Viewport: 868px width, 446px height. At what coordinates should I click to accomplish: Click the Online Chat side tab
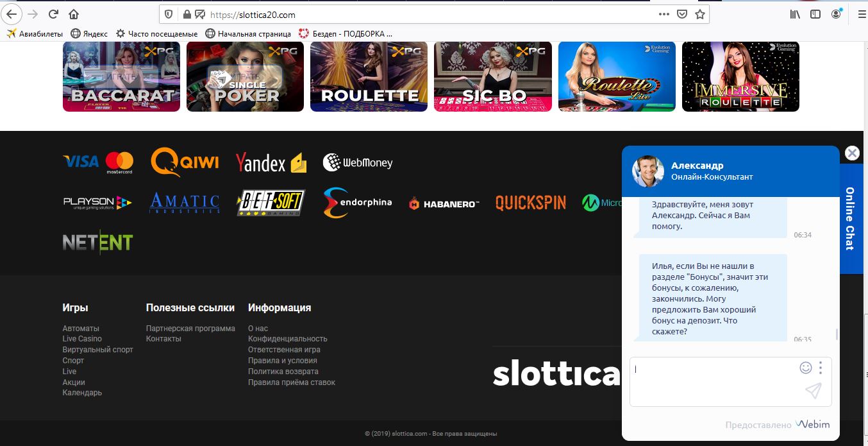tap(850, 219)
